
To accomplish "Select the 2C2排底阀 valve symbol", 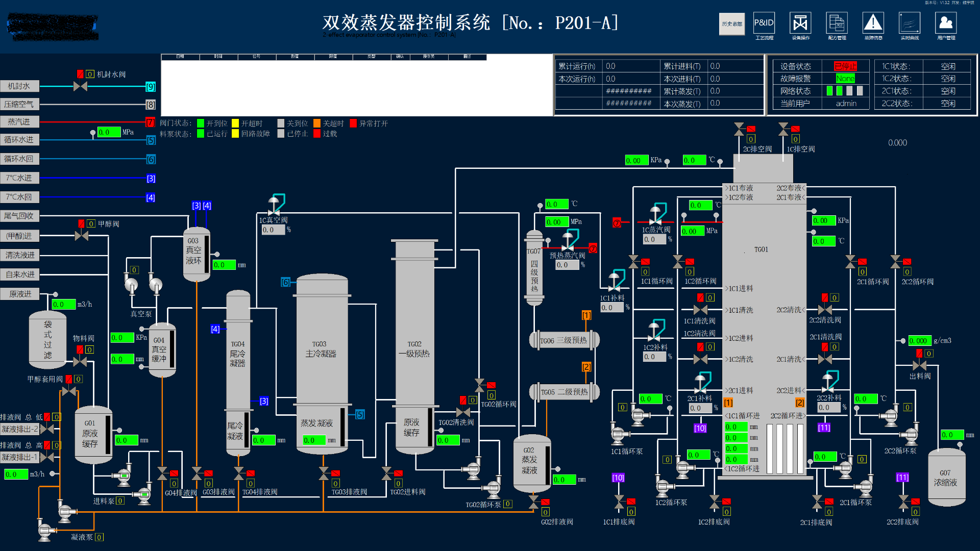I will point(903,503).
